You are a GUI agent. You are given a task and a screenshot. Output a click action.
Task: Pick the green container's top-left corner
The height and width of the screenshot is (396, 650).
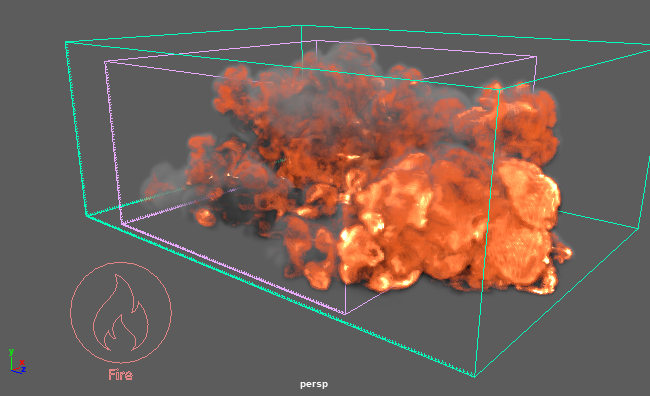(x=66, y=42)
